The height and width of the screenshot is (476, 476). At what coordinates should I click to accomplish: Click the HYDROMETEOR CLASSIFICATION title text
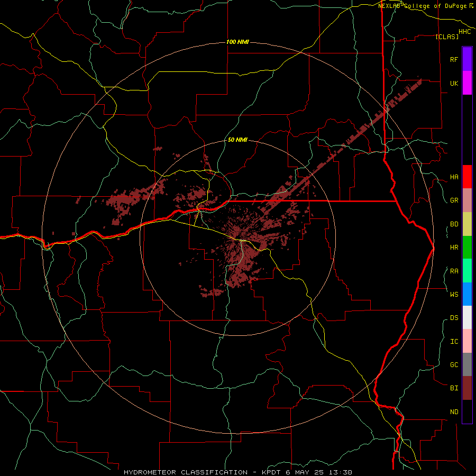186,472
